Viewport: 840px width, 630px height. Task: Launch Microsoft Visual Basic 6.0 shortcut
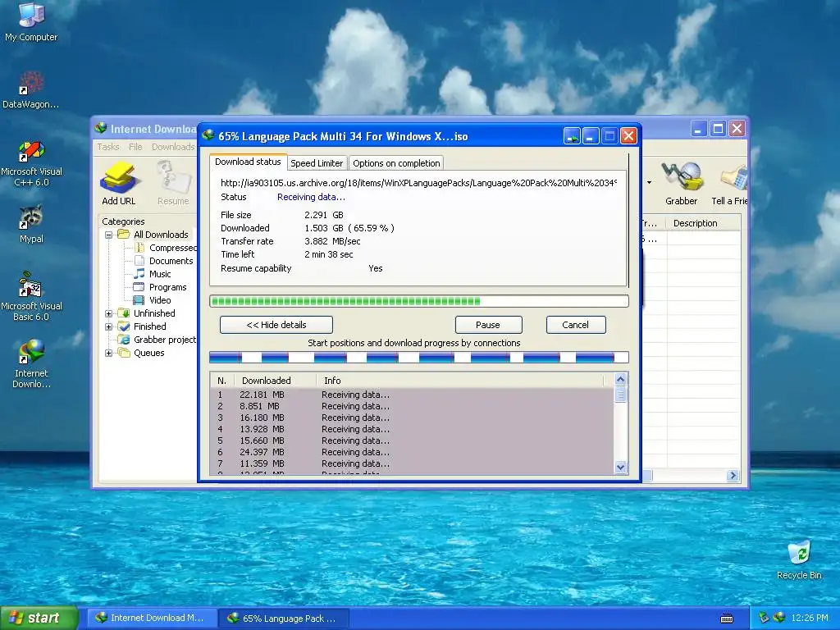coord(31,297)
